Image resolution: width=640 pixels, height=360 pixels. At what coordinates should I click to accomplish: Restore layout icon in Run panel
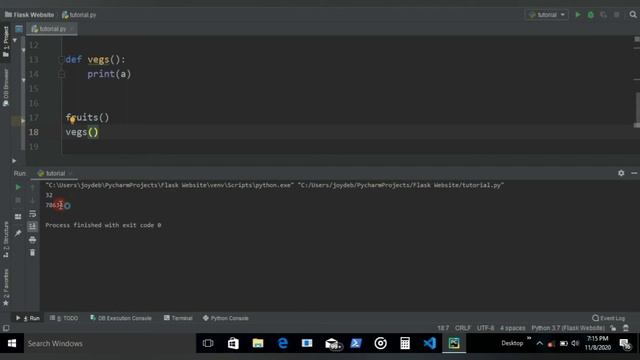coord(18,216)
